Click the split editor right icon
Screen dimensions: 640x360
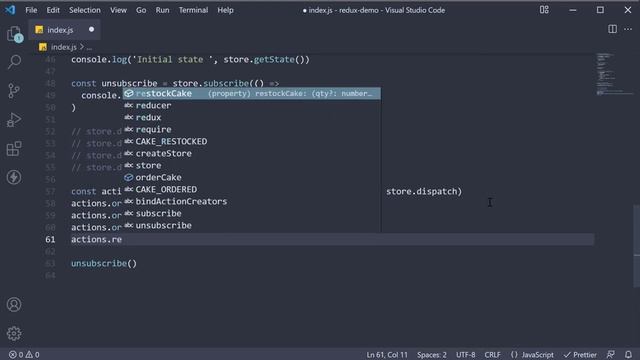tap(612, 29)
